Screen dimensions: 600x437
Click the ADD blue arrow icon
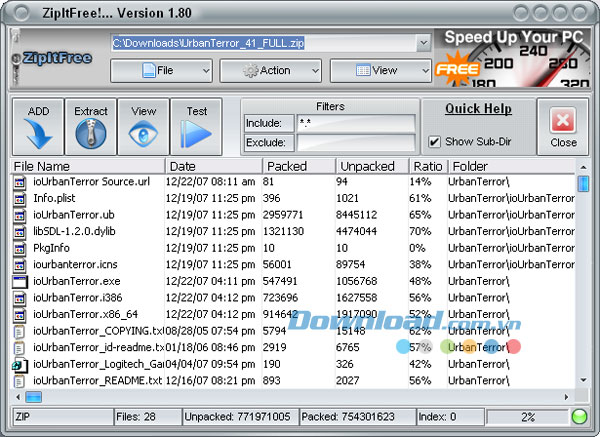point(38,133)
